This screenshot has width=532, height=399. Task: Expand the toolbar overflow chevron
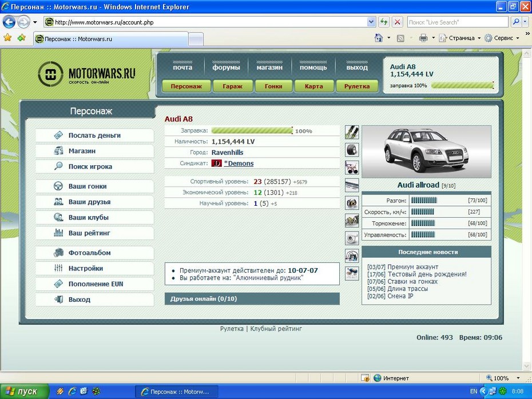(527, 34)
